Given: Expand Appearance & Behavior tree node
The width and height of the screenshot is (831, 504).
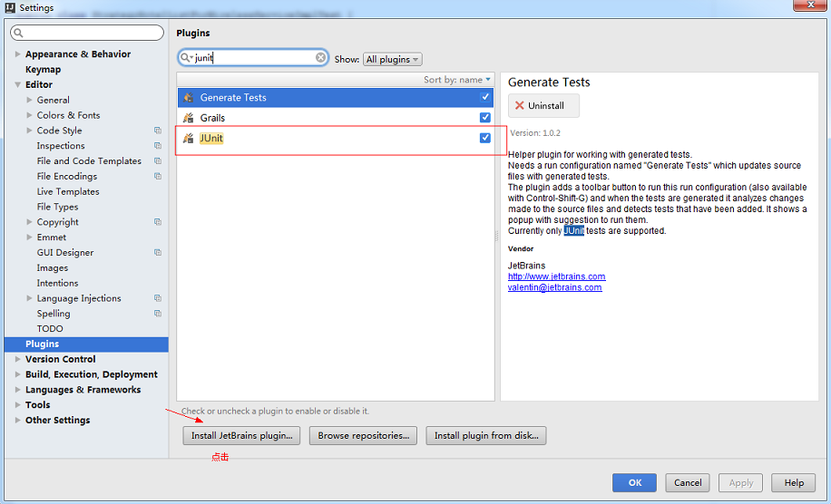Looking at the screenshot, I should 17,54.
